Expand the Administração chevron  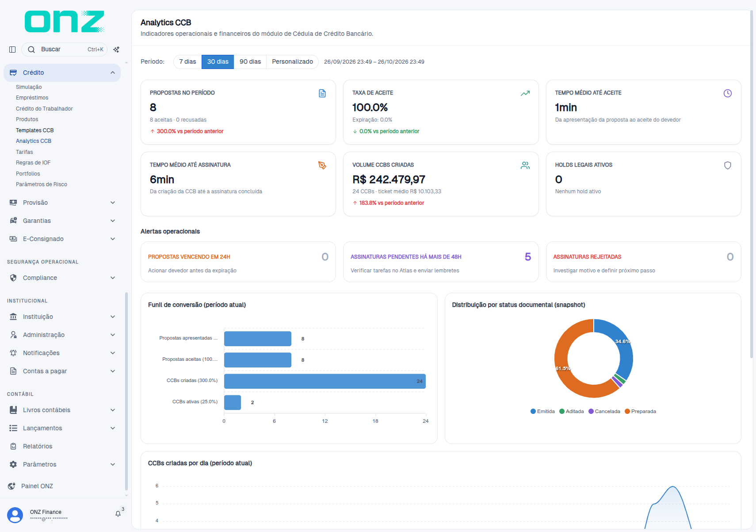click(113, 335)
